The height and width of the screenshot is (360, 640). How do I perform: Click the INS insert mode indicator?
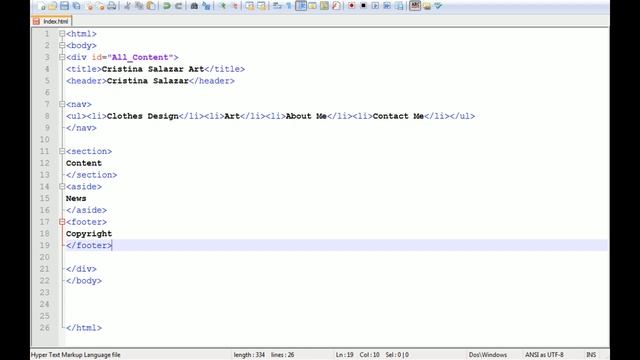pos(591,355)
